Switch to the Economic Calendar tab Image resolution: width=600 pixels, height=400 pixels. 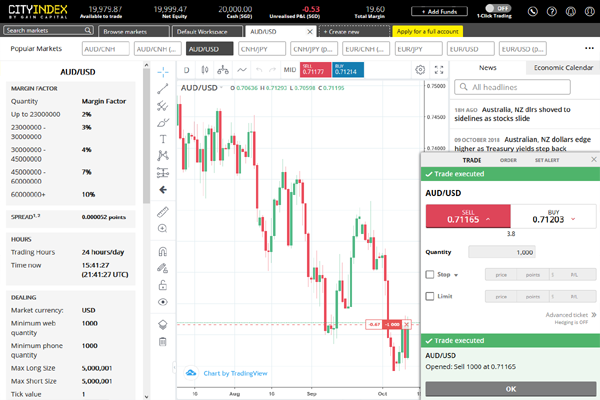[x=563, y=68]
